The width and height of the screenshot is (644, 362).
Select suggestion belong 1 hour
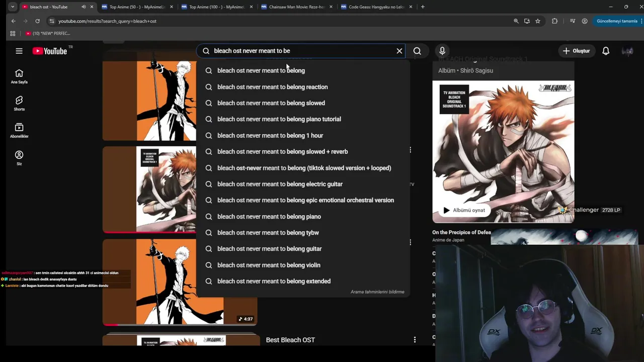tap(303, 135)
